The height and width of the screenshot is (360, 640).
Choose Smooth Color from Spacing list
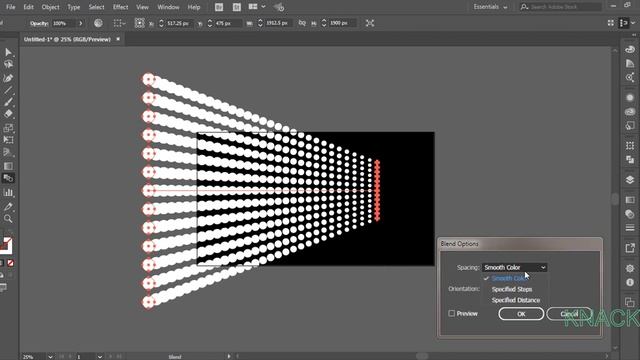[x=509, y=278]
